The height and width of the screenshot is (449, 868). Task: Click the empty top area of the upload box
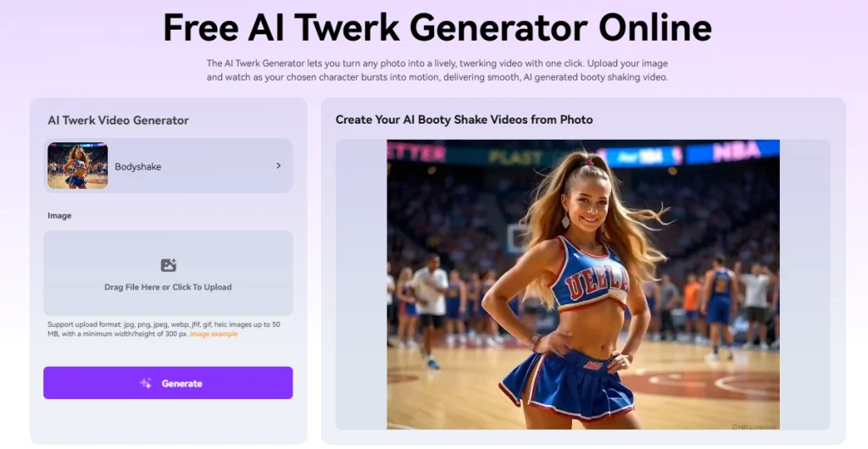[x=168, y=243]
